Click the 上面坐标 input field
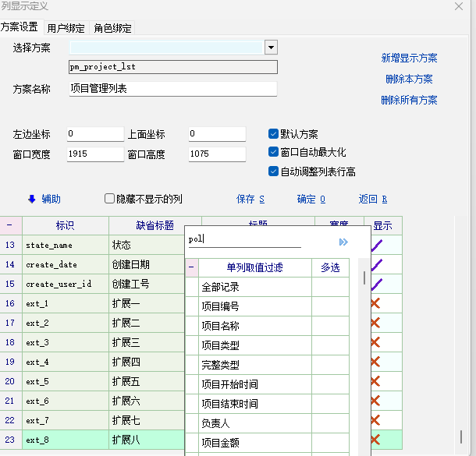476x456 pixels. pos(217,134)
